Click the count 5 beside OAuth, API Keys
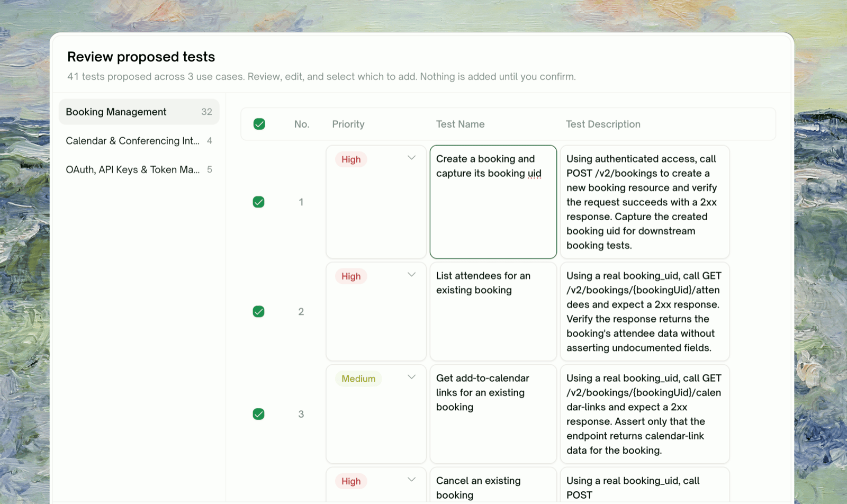The image size is (847, 504). 210,169
